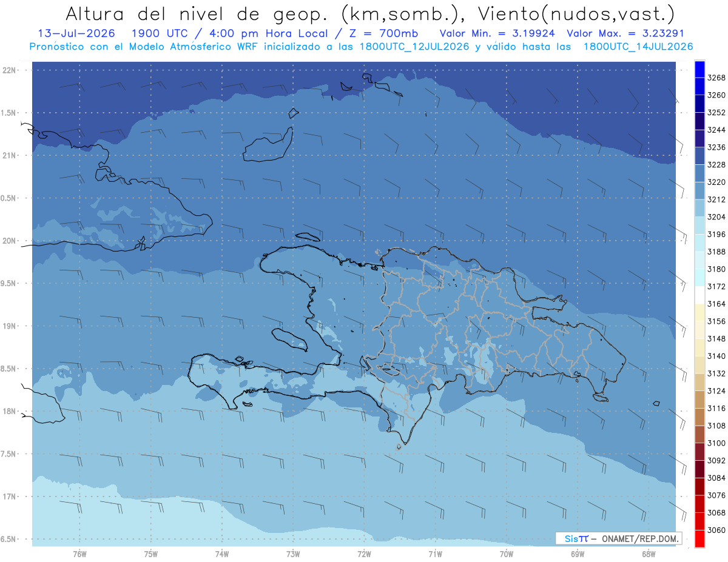The image size is (728, 562).
Task: Click colorbar value '3164'
Action: tap(716, 304)
